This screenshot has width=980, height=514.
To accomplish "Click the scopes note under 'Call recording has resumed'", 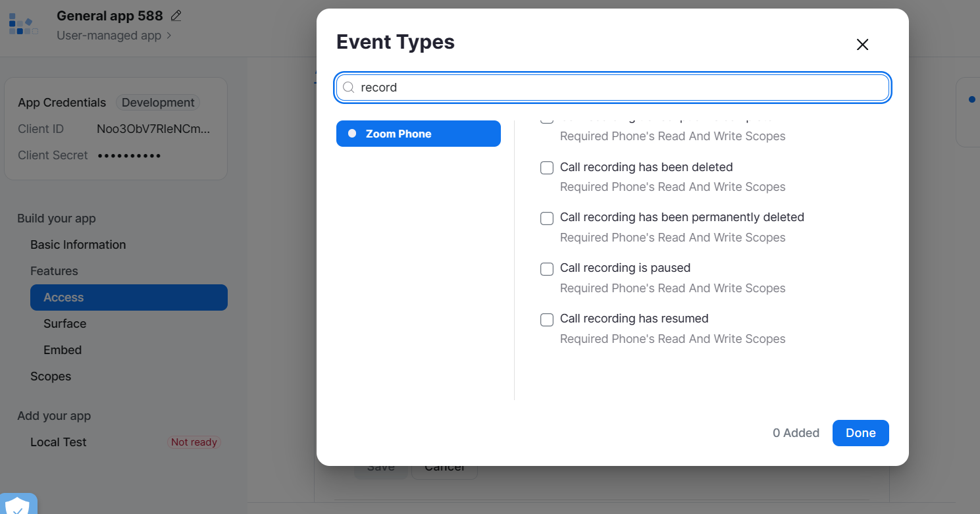I will [x=673, y=339].
